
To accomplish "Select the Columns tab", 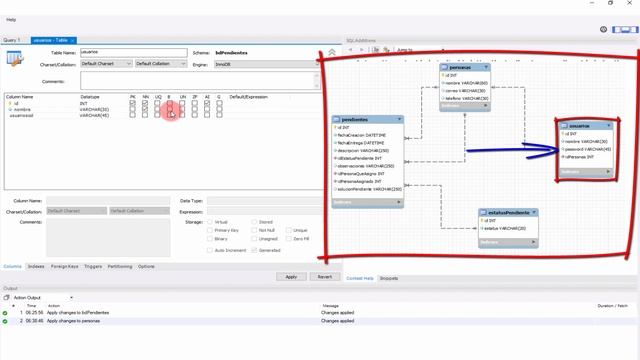I will click(12, 267).
